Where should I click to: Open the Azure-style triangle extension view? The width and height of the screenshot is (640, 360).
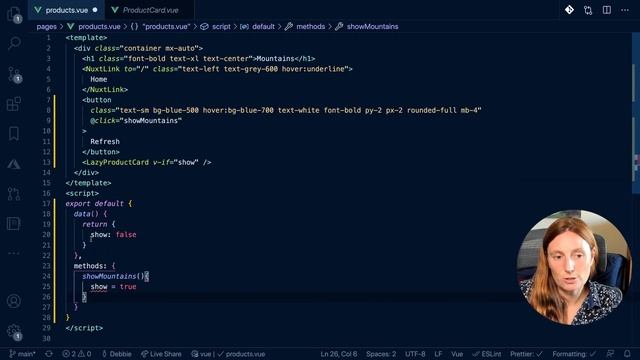[x=14, y=164]
